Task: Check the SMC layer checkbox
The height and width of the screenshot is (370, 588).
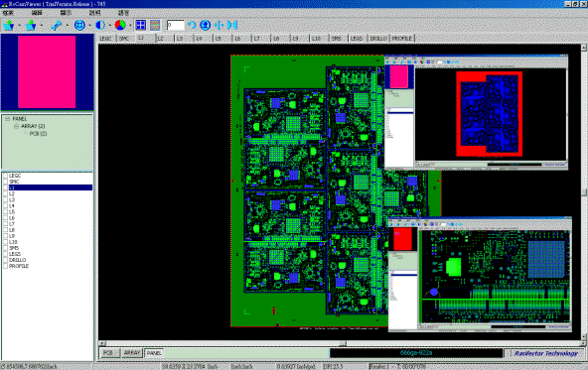Action: coord(5,182)
